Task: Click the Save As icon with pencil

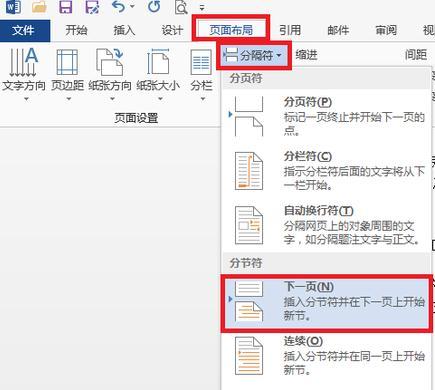Action: pyautogui.click(x=92, y=7)
